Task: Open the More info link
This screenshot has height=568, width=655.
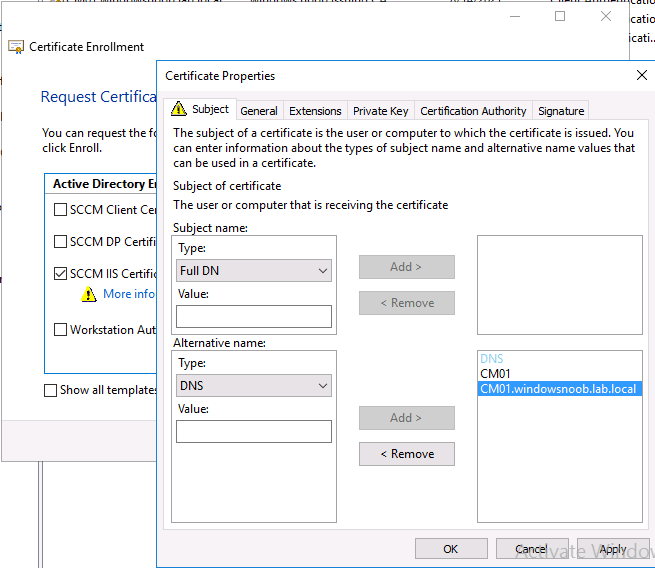Action: pyautogui.click(x=129, y=294)
